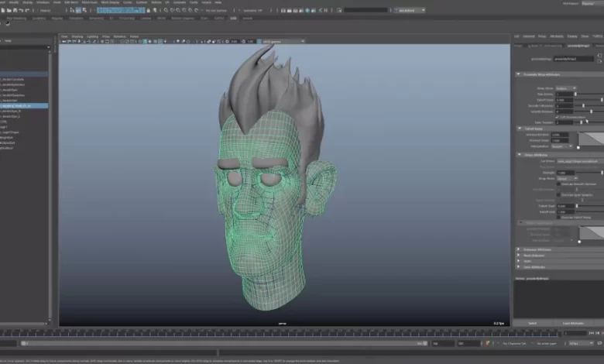
Task: Click the Load Attributes button
Action: (x=572, y=322)
